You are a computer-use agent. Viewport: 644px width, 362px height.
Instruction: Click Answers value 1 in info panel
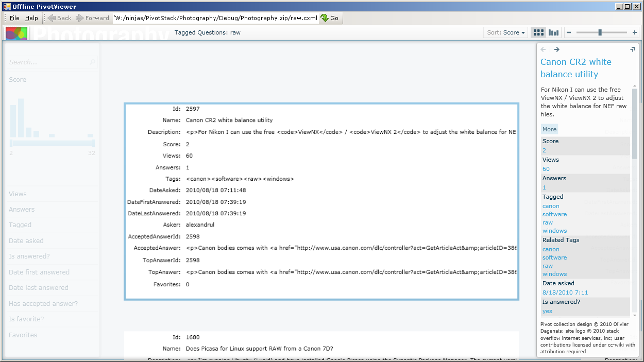(544, 187)
